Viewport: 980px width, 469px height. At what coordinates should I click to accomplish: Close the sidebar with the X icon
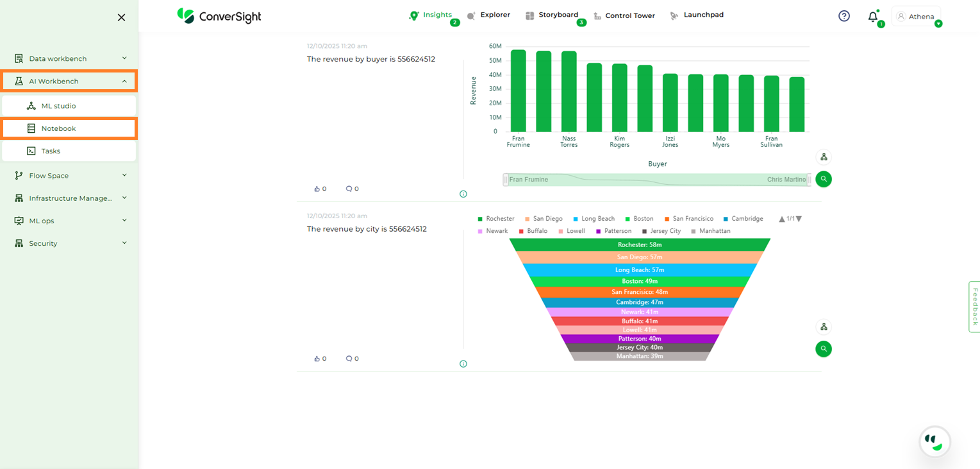(x=121, y=17)
